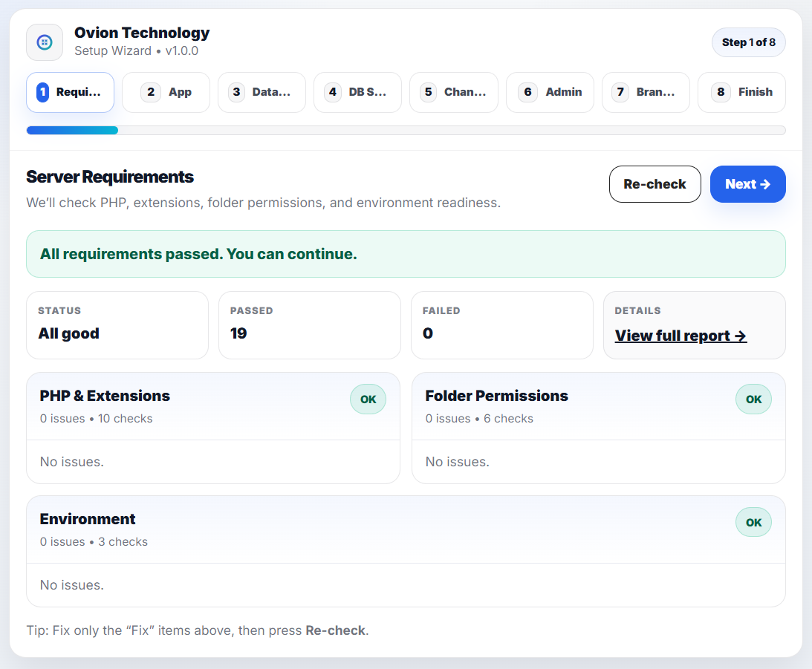
Task: Select the Channels wizard step
Action: [x=453, y=91]
